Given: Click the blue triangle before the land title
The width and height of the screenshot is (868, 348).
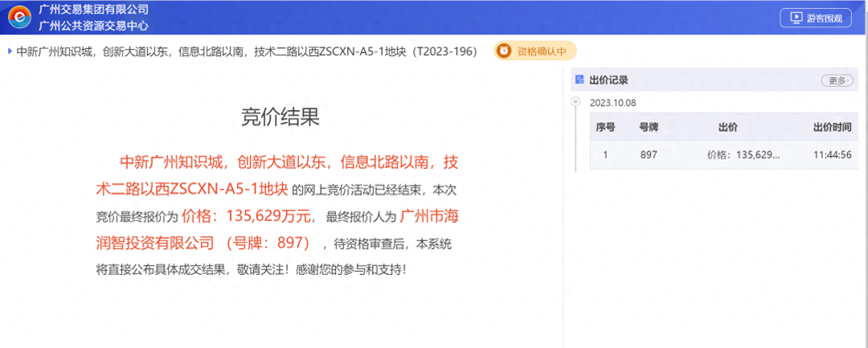Looking at the screenshot, I should [x=10, y=51].
